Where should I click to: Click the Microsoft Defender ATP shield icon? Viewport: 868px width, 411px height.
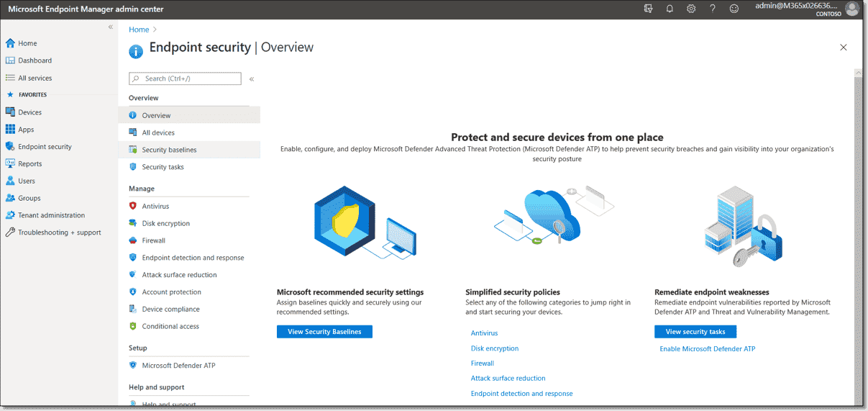(x=133, y=366)
